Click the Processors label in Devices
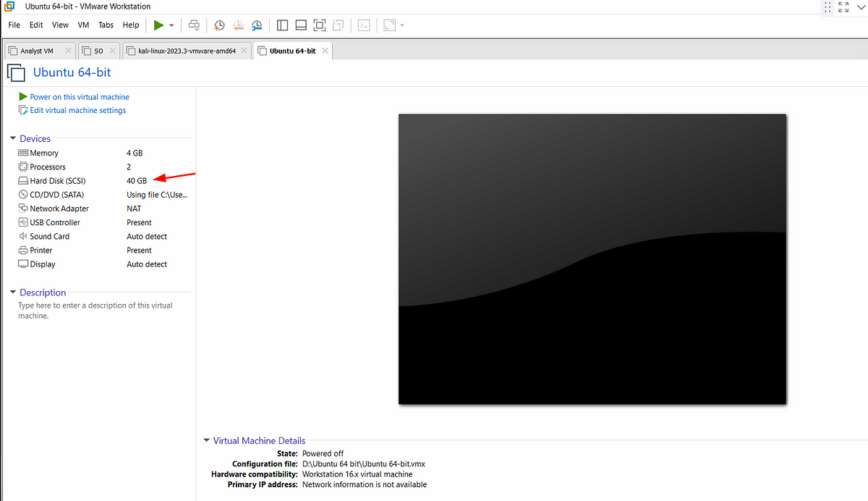Image resolution: width=868 pixels, height=501 pixels. pos(48,167)
